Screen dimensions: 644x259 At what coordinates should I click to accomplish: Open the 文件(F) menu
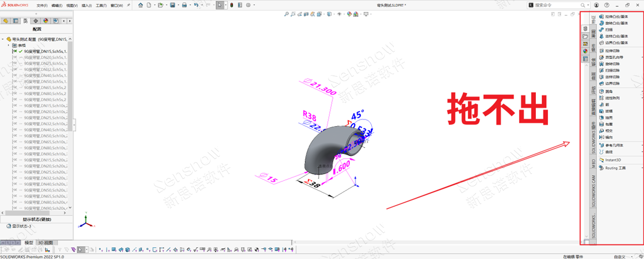tap(42, 5)
